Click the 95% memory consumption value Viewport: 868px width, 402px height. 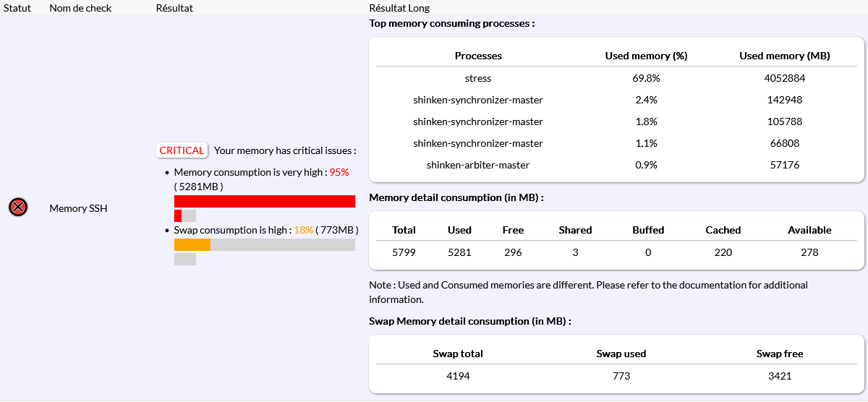click(x=339, y=172)
